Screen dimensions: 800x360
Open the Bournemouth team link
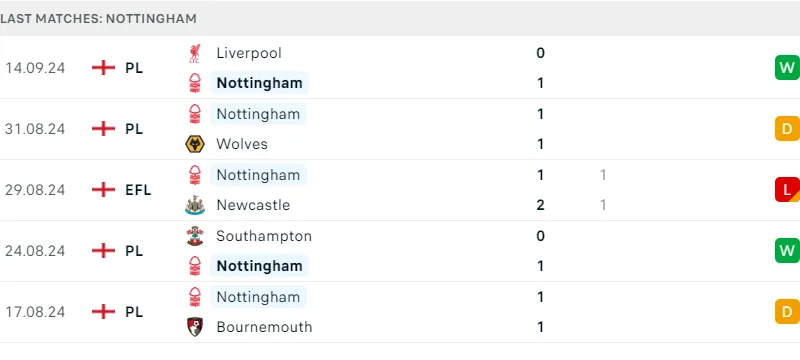(x=264, y=327)
